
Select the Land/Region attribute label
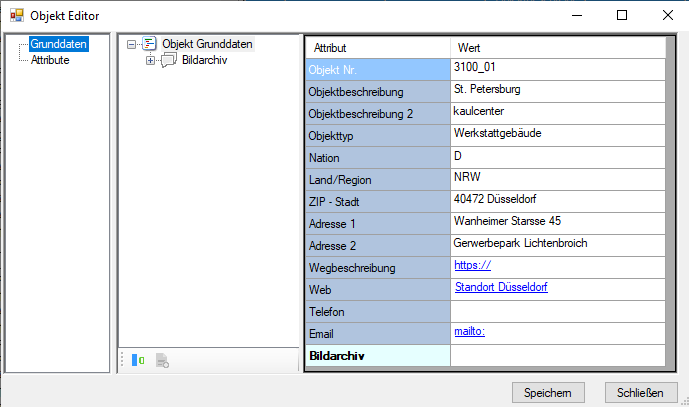pos(378,179)
